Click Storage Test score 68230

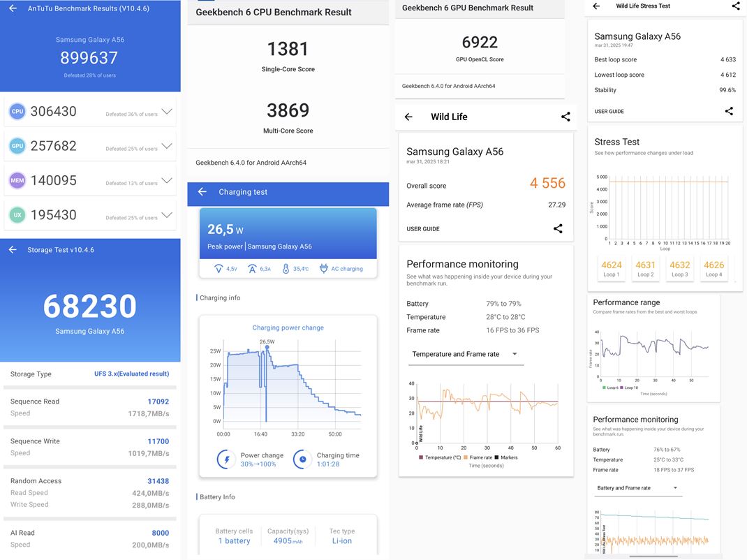pos(89,306)
